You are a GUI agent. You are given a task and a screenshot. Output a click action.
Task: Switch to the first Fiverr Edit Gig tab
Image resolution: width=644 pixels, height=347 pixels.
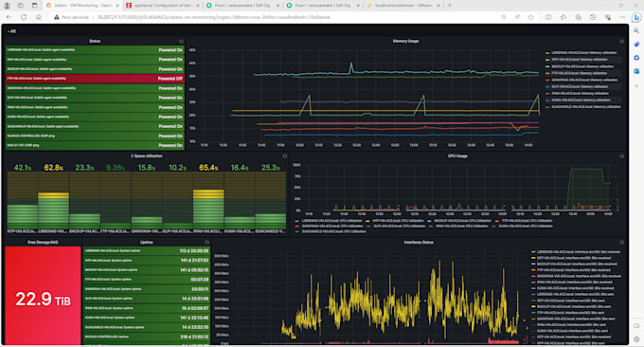click(x=242, y=6)
